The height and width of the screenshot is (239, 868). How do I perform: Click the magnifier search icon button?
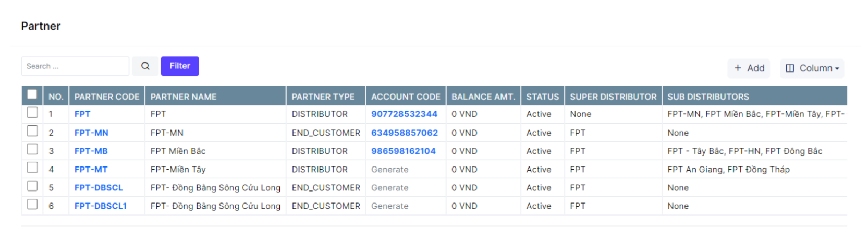pyautogui.click(x=145, y=66)
